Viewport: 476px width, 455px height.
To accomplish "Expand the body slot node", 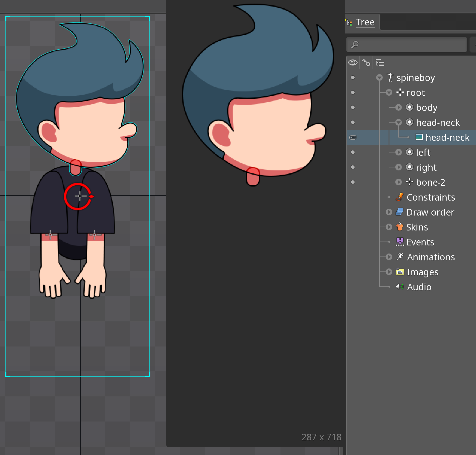I will click(x=399, y=107).
